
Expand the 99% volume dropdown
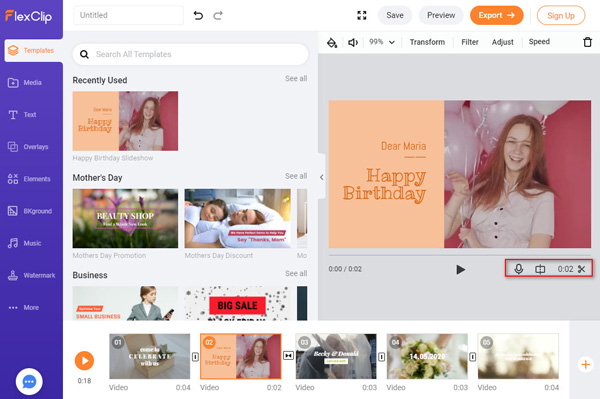382,42
